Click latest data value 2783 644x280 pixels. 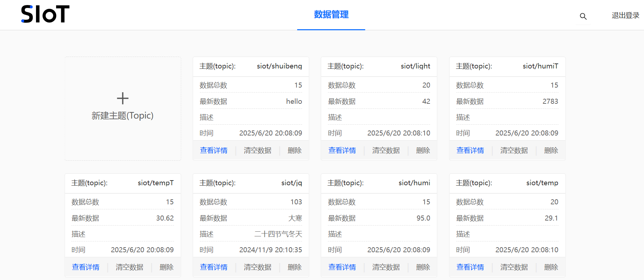coord(550,101)
